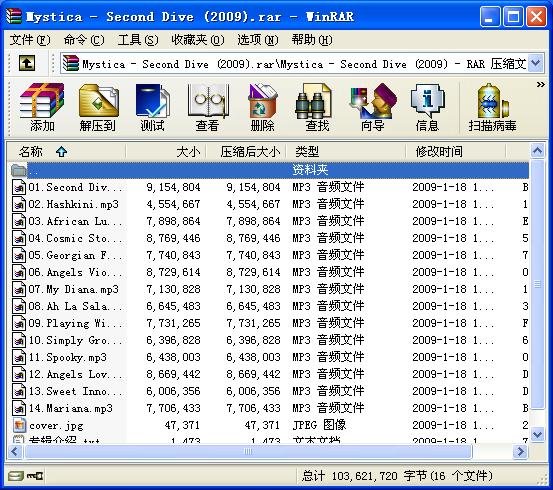Sort by 大小 column header
Screen dimensions: 553x490
coord(166,152)
